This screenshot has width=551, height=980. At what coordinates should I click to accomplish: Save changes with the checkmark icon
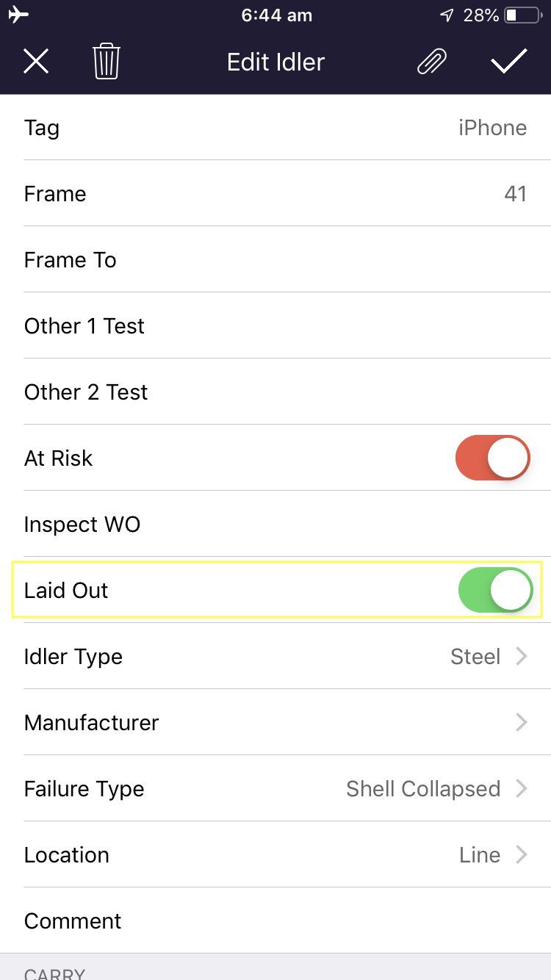(509, 62)
